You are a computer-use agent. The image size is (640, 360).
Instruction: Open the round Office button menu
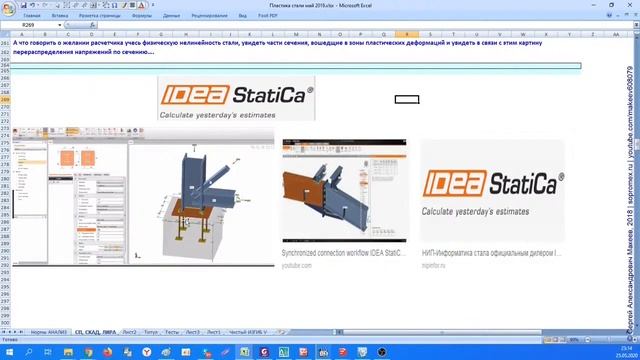coord(8,8)
